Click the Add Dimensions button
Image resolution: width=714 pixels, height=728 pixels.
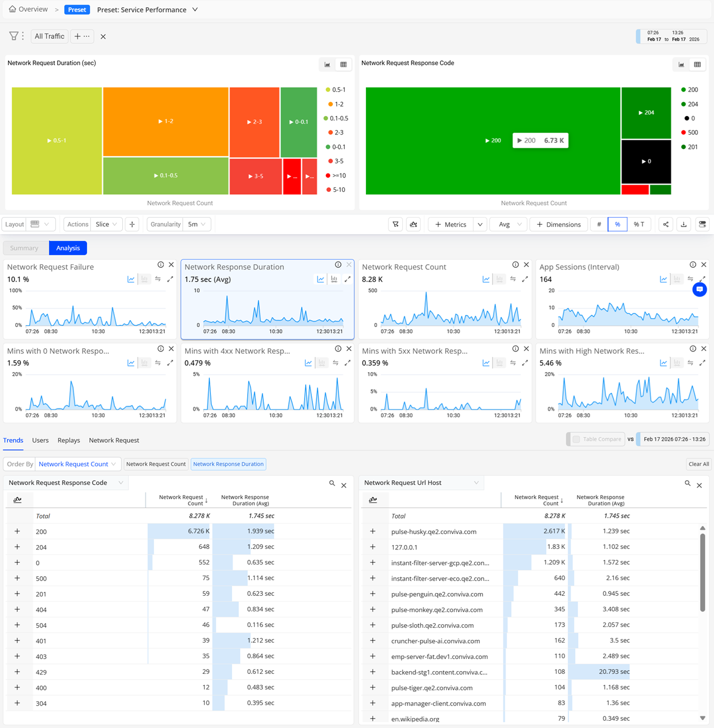[558, 224]
